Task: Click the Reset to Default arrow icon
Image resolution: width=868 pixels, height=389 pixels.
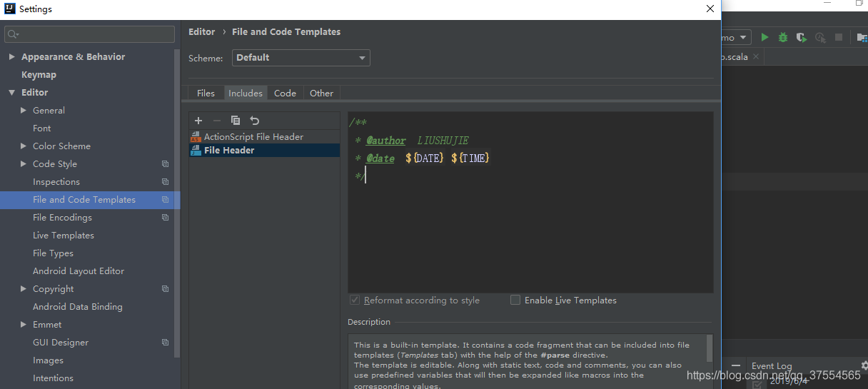Action: [x=255, y=121]
